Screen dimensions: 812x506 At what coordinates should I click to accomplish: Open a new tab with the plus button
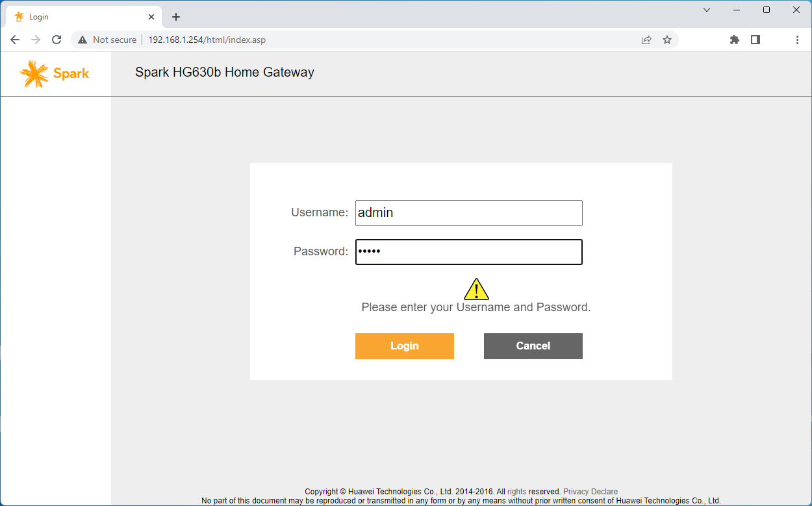click(x=176, y=17)
